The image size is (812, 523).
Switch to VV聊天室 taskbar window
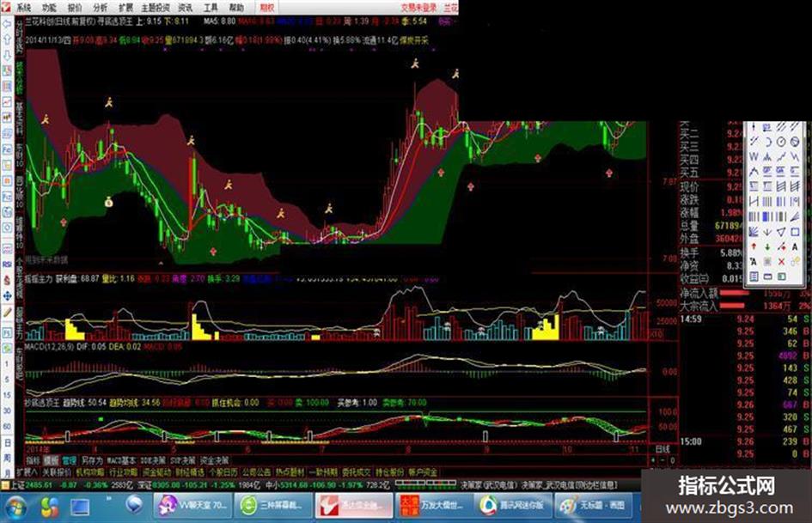point(193,505)
